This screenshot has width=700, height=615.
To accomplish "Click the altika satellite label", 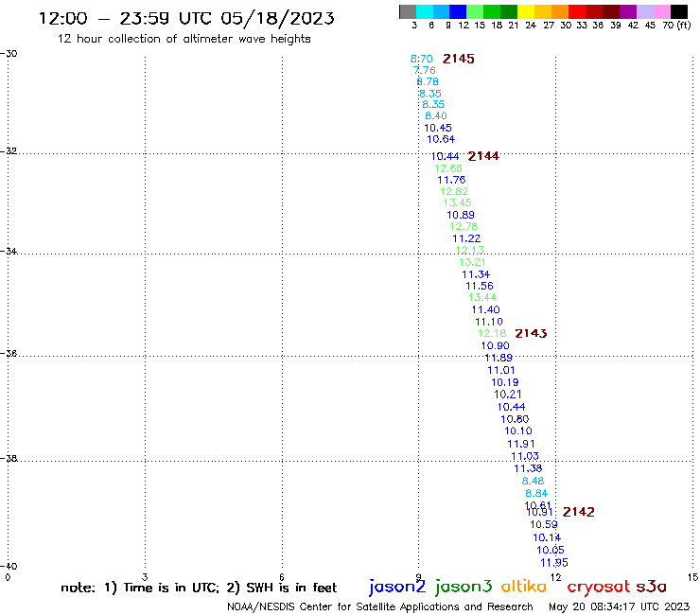I will 524,587.
